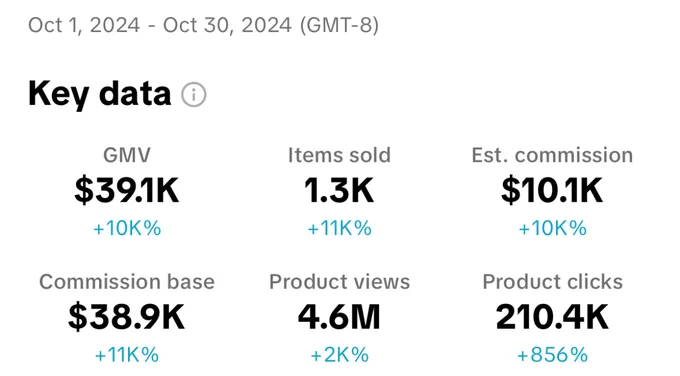Select the Oct 2024 date range
This screenshot has height=376, width=680.
203,25
